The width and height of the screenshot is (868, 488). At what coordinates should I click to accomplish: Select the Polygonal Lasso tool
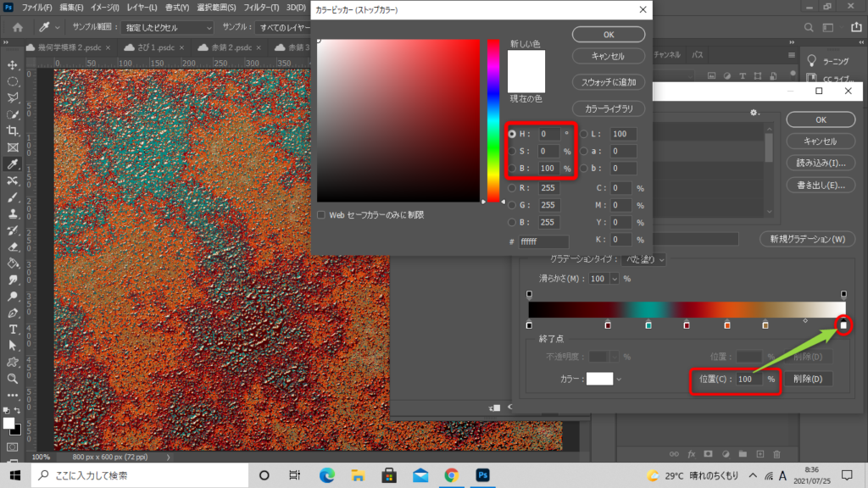[x=12, y=98]
